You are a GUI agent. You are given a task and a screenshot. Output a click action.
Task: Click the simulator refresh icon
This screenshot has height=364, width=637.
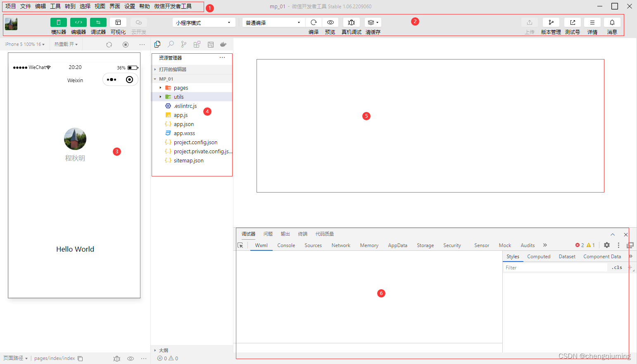click(109, 45)
